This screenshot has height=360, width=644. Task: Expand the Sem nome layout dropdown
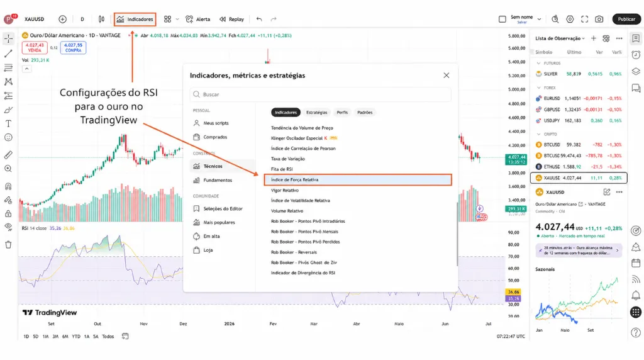tap(539, 19)
